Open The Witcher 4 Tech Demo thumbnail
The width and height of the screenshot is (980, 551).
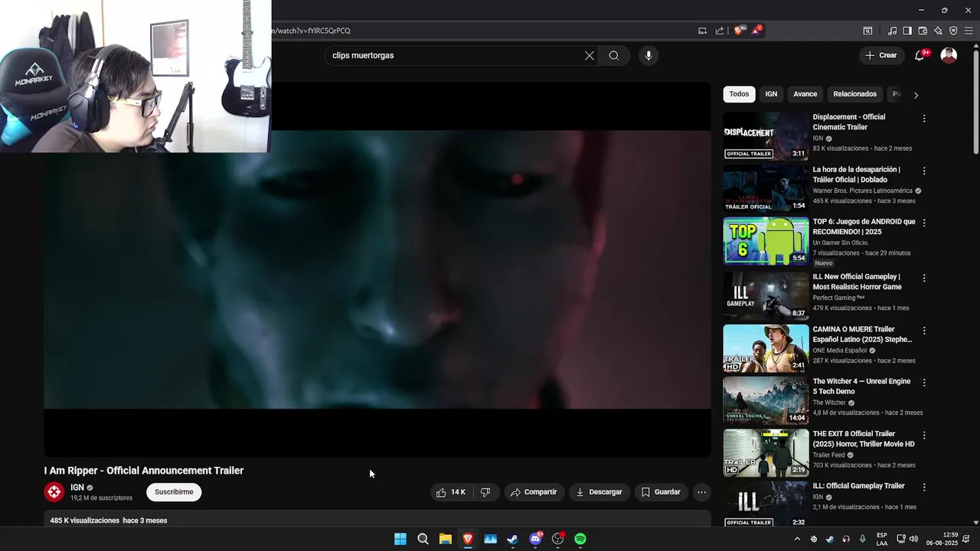[x=766, y=400]
